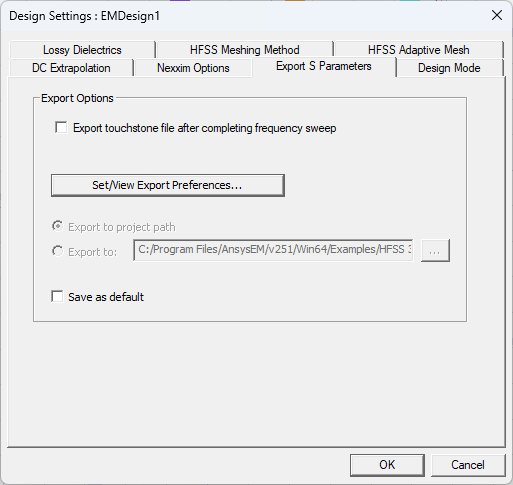The image size is (513, 485).
Task: Check the Save as default box
Action: point(57,296)
